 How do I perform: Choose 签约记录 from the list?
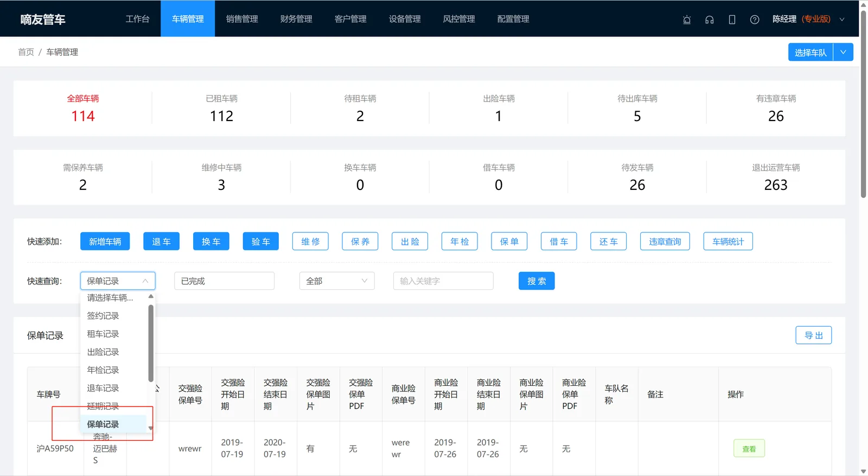pos(114,316)
